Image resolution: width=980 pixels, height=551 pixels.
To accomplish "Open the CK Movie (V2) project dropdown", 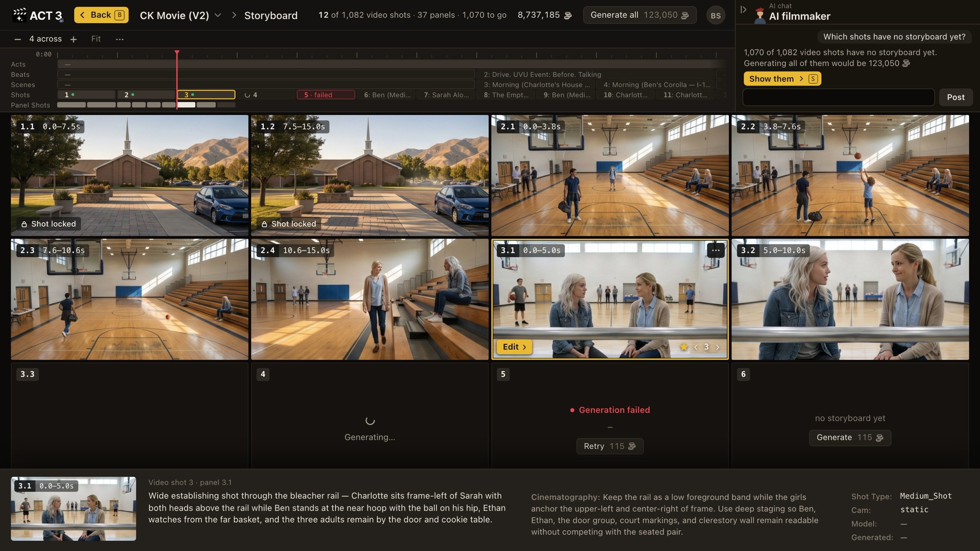I will 180,16.
